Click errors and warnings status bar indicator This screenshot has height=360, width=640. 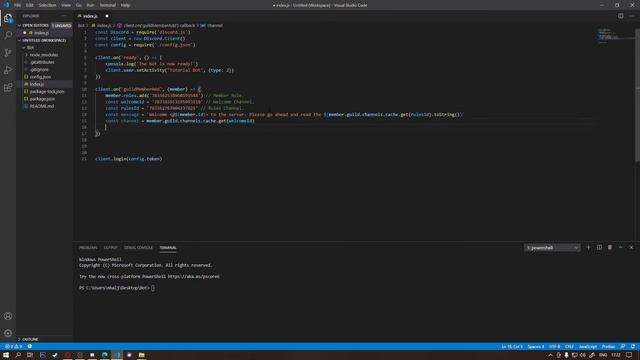13,347
